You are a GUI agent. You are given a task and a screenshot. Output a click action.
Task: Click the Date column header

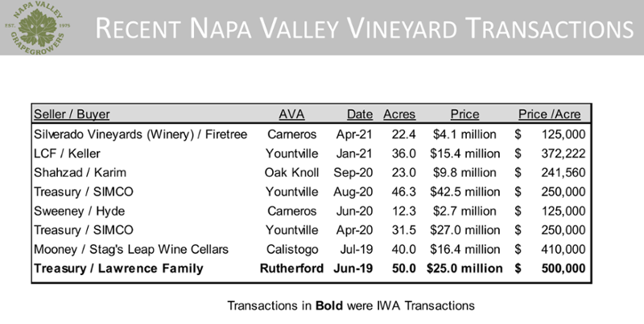[360, 114]
